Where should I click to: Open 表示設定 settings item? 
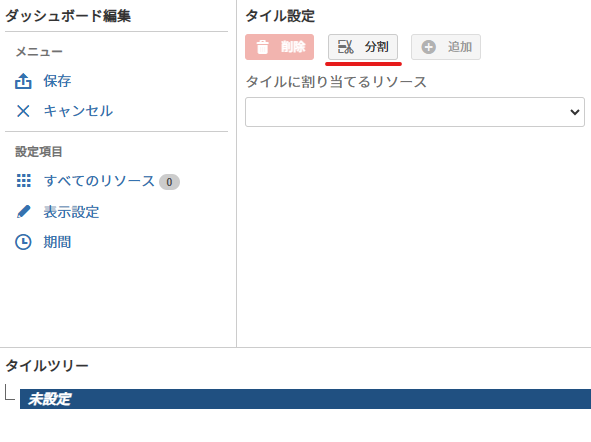(71, 212)
